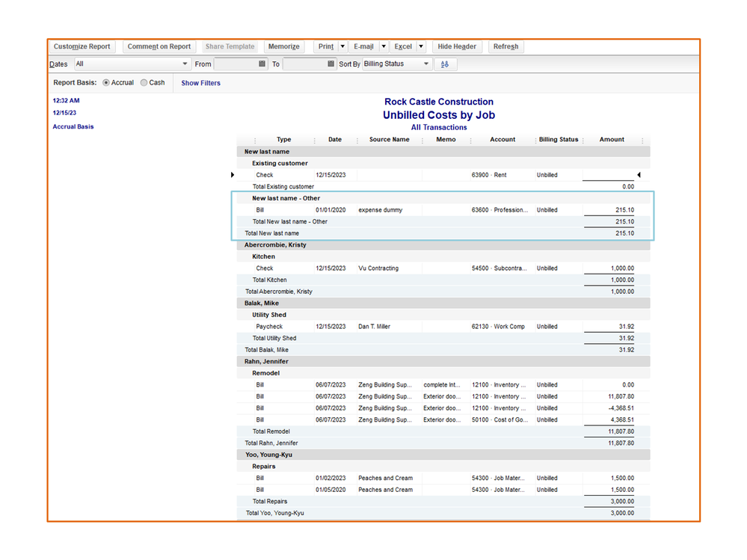The width and height of the screenshot is (747, 560).
Task: Open the From date calendar icon
Action: click(x=262, y=64)
